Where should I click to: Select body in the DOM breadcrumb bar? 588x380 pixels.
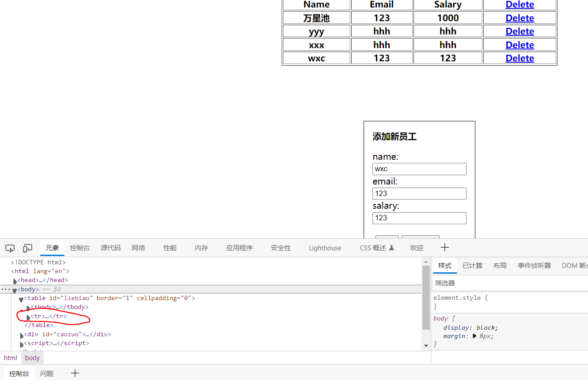tap(32, 357)
